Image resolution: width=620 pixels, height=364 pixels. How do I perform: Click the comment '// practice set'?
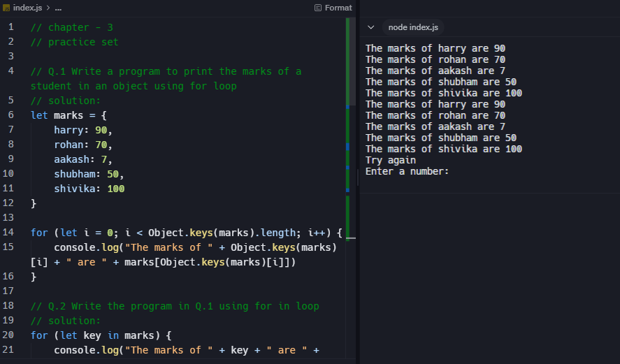74,42
